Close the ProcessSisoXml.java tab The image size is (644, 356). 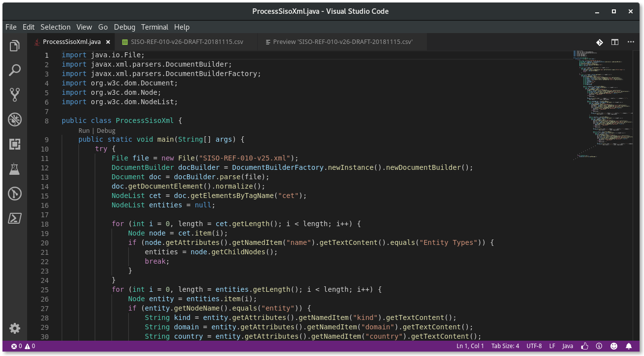pyautogui.click(x=108, y=42)
